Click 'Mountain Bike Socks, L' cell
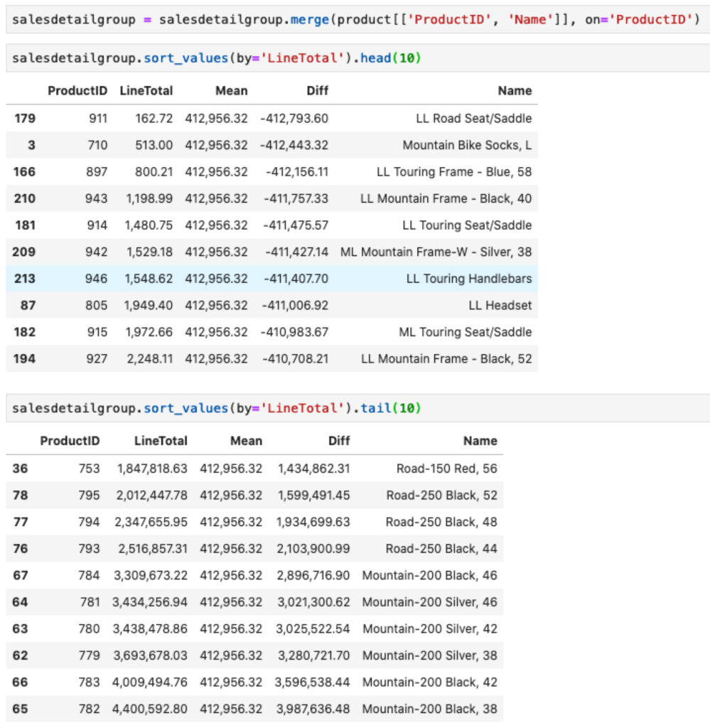The image size is (710, 728). [x=468, y=145]
